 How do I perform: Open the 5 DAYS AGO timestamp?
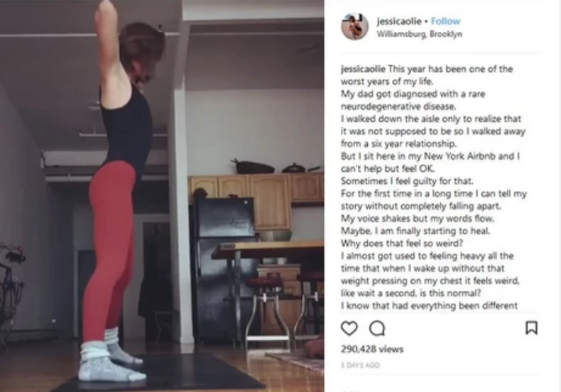pos(360,365)
